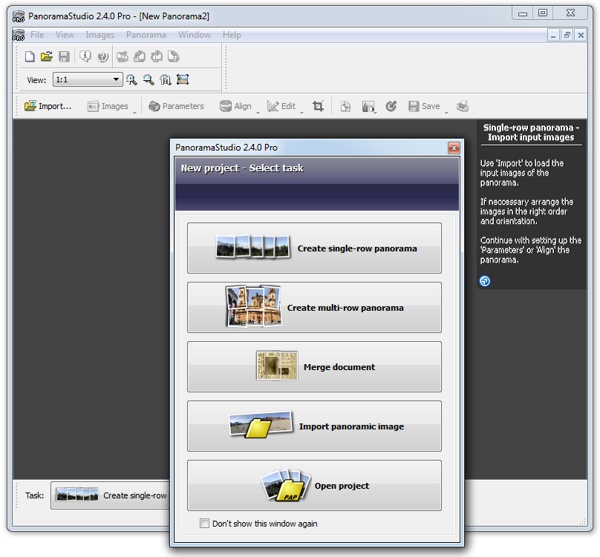The height and width of the screenshot is (557, 600).
Task: Click the fit-to-window view icon
Action: pos(183,80)
